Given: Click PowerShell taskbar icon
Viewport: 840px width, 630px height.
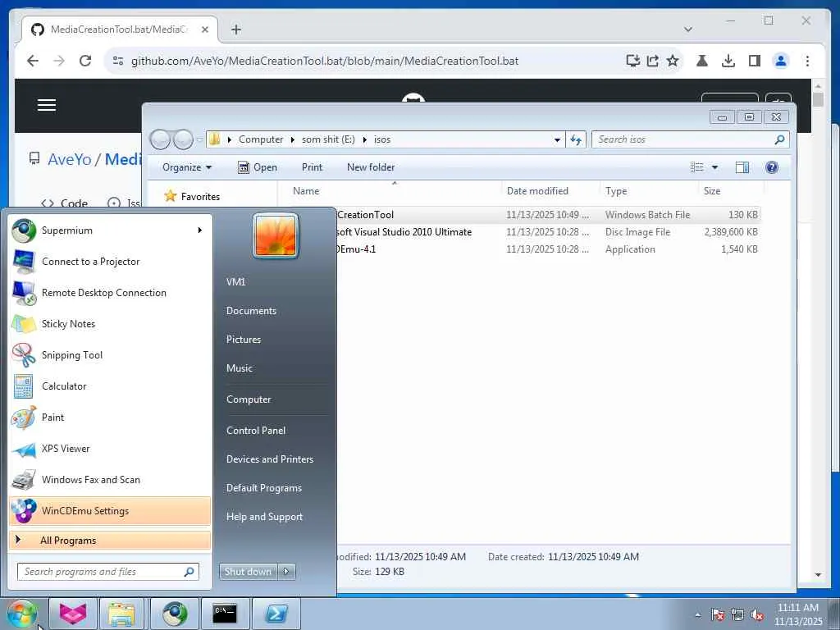Looking at the screenshot, I should [276, 614].
